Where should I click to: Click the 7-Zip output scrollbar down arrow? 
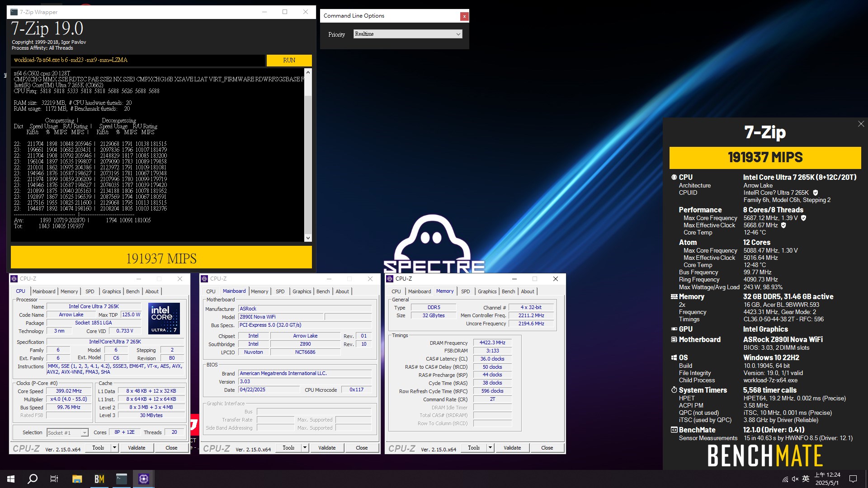pyautogui.click(x=308, y=238)
